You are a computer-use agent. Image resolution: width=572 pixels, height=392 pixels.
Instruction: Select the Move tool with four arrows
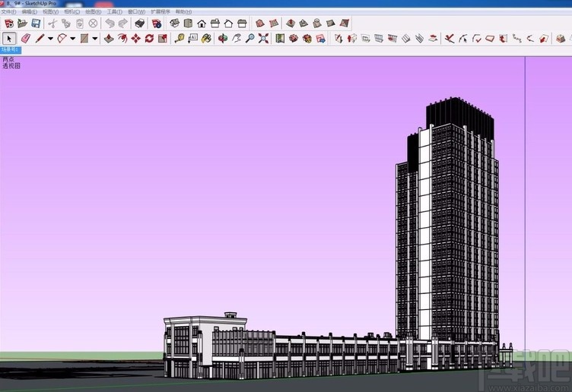(x=135, y=38)
